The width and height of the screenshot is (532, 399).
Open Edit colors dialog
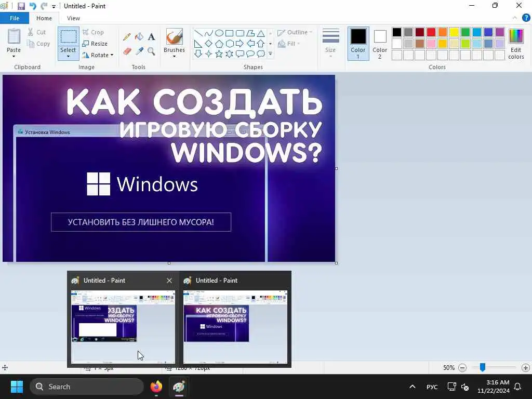(x=516, y=44)
